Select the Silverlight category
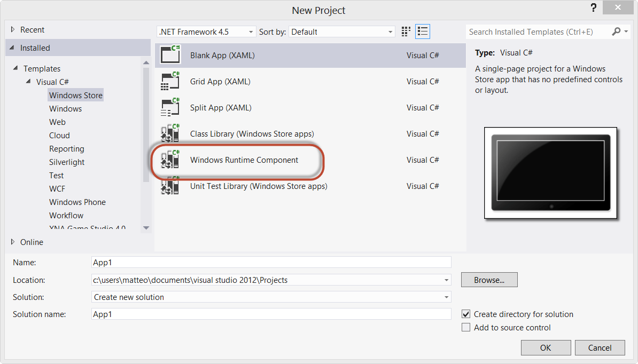Screen dimensions: 638x364 point(67,162)
